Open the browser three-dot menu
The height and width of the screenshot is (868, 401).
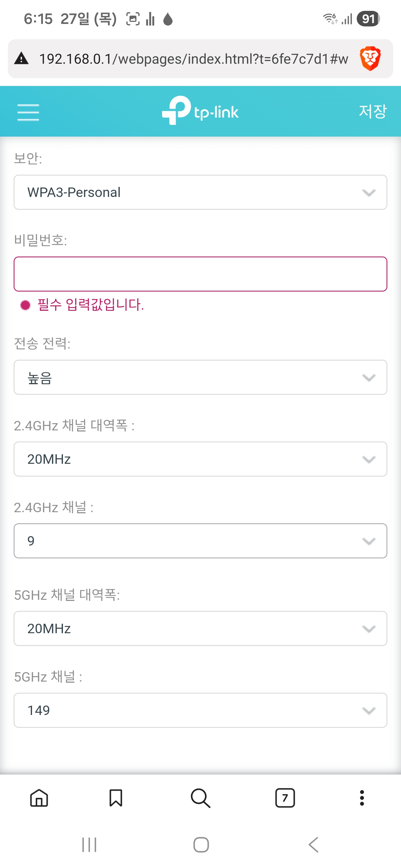tap(362, 798)
